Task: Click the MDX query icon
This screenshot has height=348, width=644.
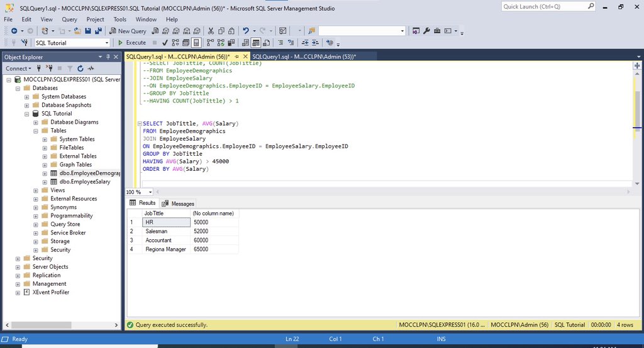Action: tap(165, 31)
